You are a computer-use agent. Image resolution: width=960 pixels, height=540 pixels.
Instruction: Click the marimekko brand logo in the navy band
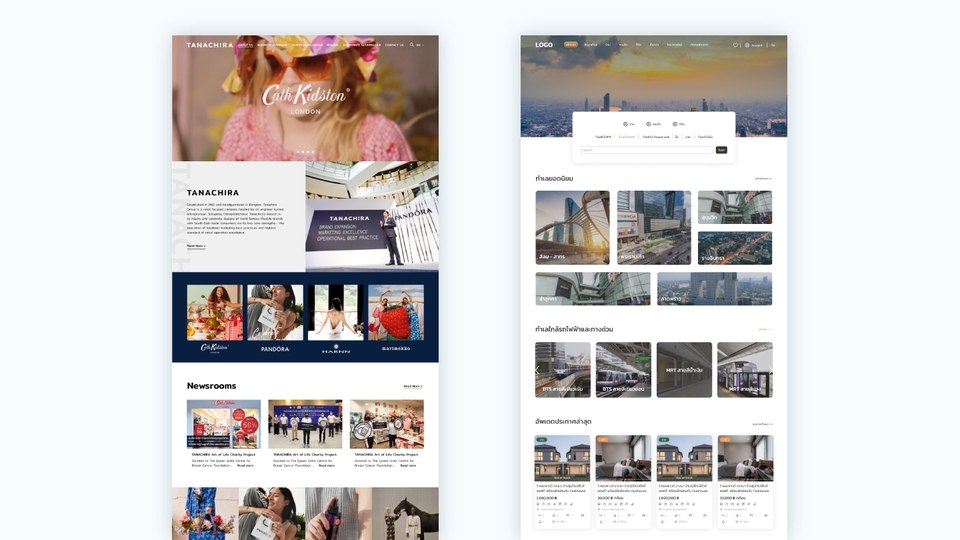(x=396, y=348)
